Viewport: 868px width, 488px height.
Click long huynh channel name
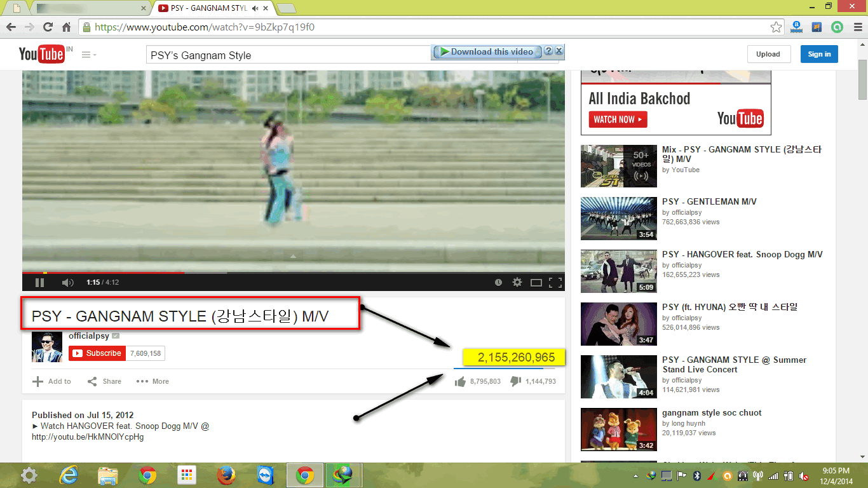tap(688, 423)
